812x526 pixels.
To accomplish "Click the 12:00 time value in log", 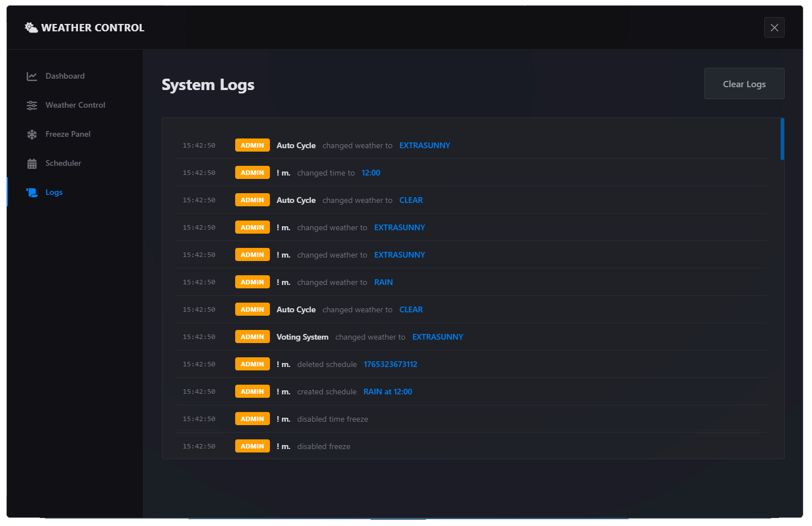I will pyautogui.click(x=371, y=173).
